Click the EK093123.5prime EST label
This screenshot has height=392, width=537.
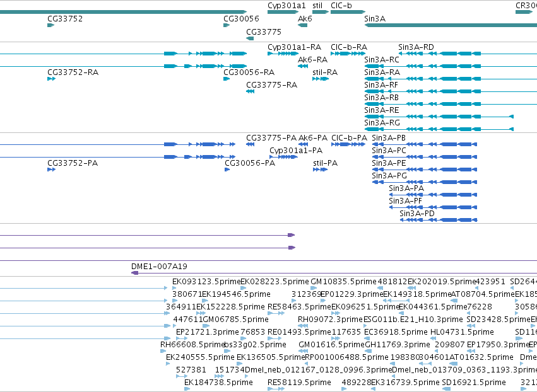coord(206,282)
